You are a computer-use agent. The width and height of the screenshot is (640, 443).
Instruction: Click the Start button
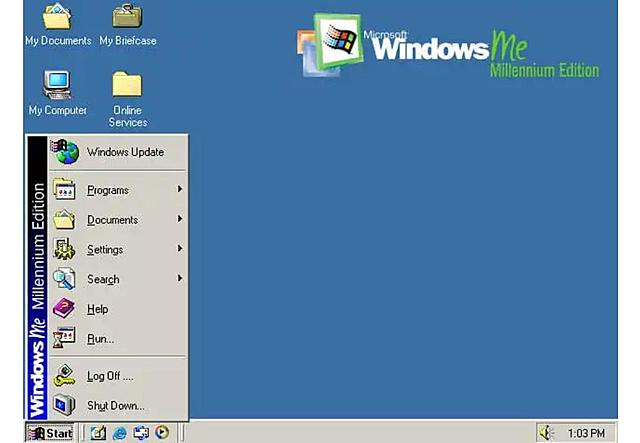[x=50, y=433]
